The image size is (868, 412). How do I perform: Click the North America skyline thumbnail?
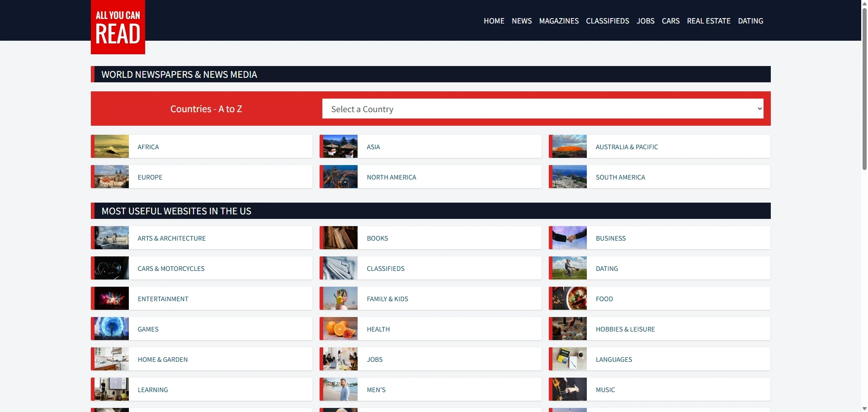tap(340, 176)
